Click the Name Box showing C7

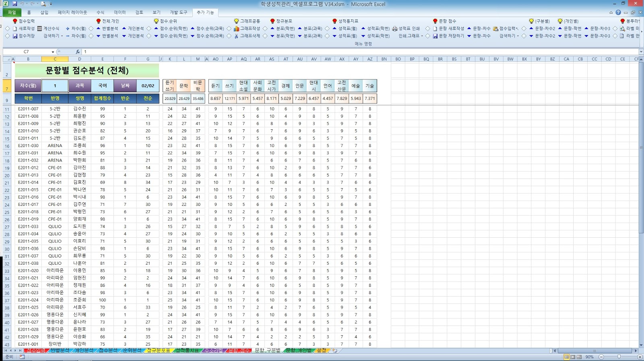(x=26, y=52)
